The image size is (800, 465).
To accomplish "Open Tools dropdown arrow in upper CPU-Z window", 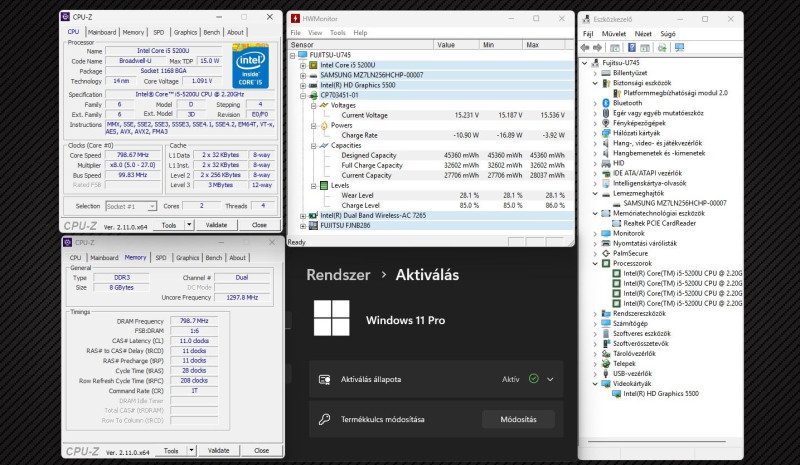I will point(189,225).
